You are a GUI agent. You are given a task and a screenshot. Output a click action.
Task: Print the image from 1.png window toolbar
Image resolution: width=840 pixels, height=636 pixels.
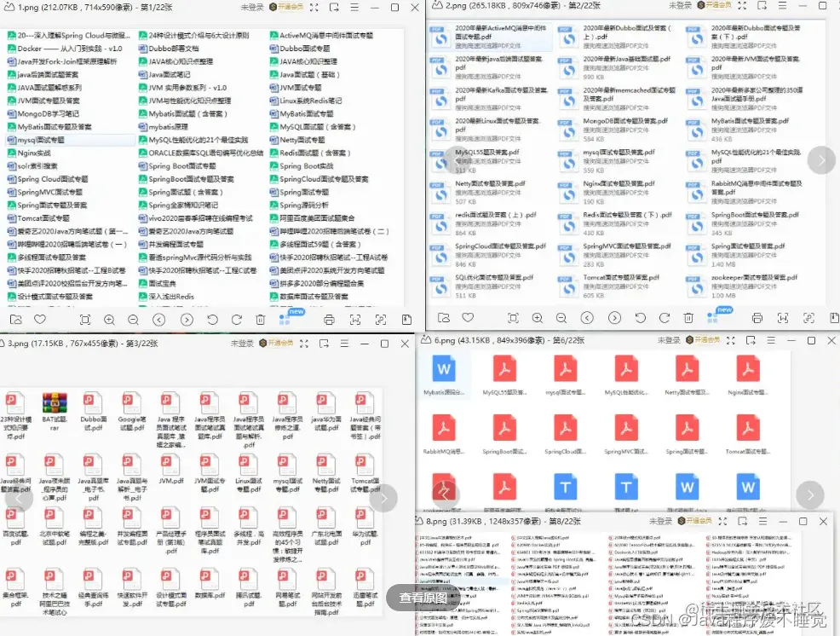[329, 320]
